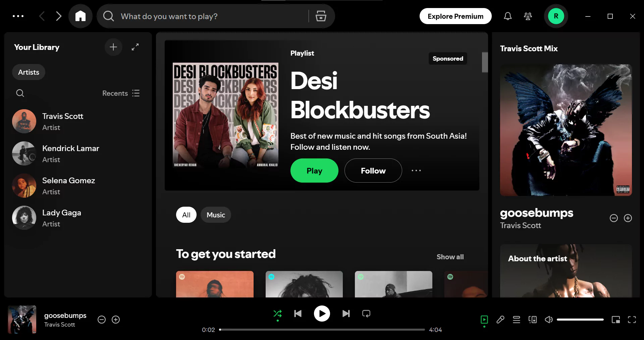
Task: Click now playing album thumbnail in bottom bar
Action: [22, 320]
